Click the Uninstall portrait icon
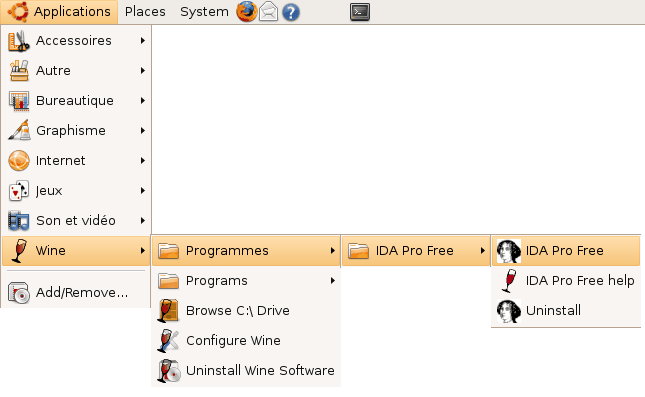Viewport: 645px width, 397px height. [x=509, y=311]
